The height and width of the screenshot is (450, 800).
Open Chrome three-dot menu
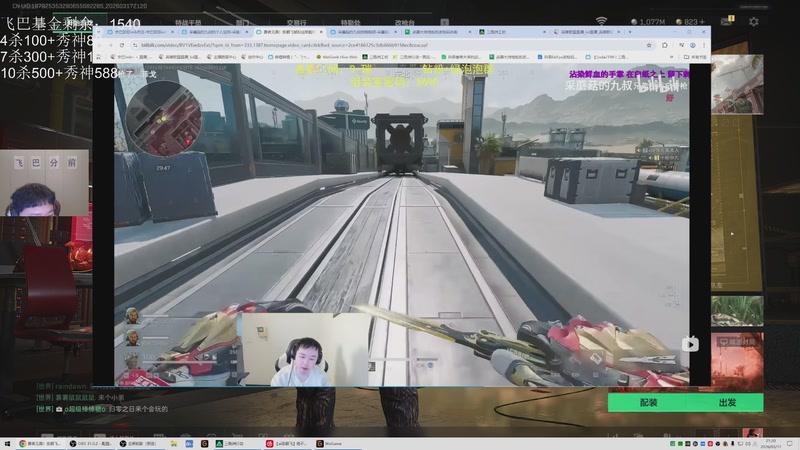click(x=704, y=45)
